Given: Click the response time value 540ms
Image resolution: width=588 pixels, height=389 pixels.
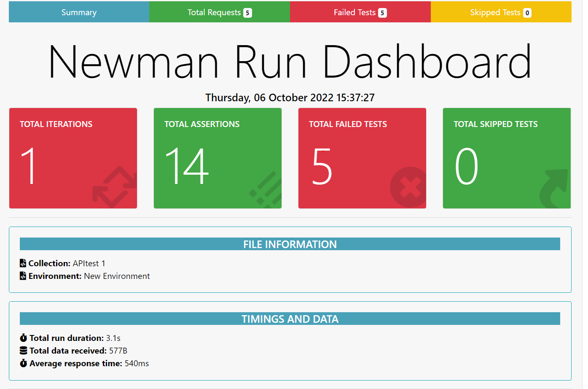Looking at the screenshot, I should coord(137,363).
